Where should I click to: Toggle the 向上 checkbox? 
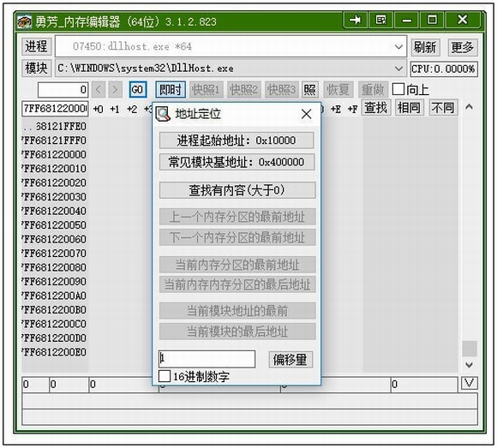click(398, 89)
